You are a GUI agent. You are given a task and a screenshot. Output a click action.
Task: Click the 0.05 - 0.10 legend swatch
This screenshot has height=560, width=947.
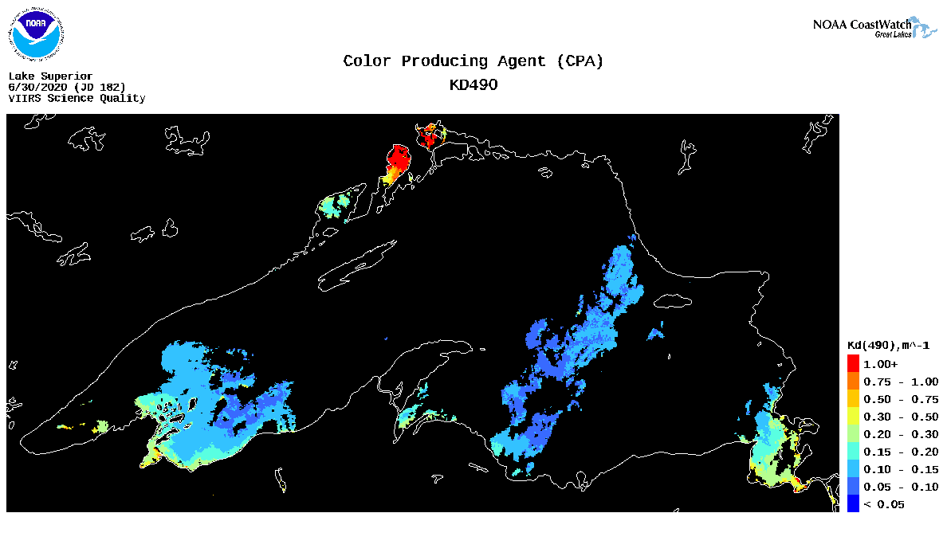click(x=853, y=487)
